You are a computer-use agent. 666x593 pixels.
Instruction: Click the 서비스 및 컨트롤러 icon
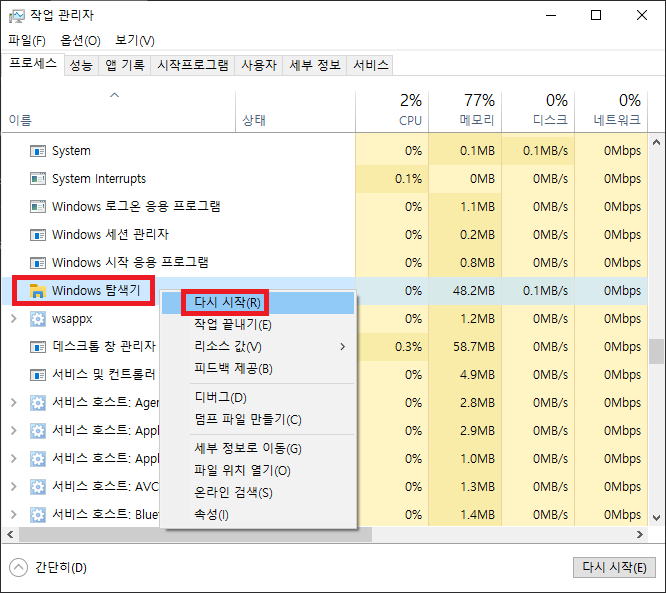[x=38, y=375]
